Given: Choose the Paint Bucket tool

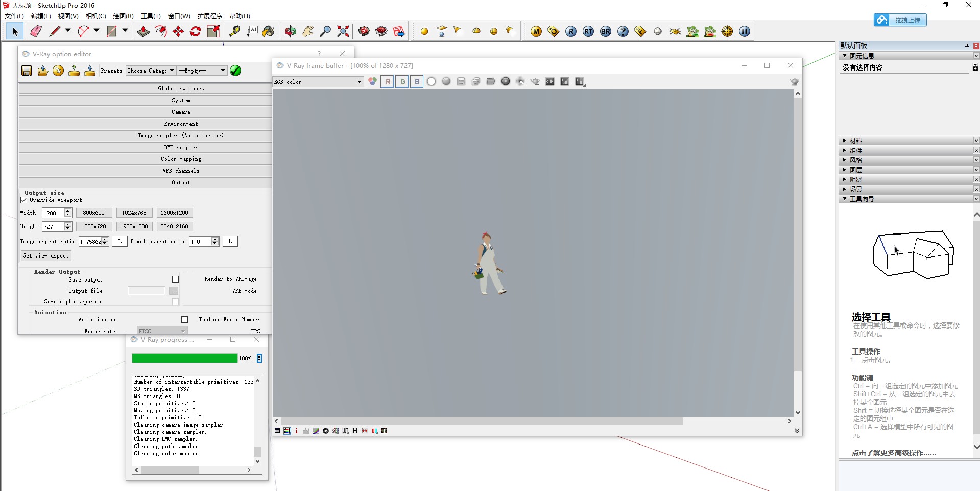Looking at the screenshot, I should 269,32.
